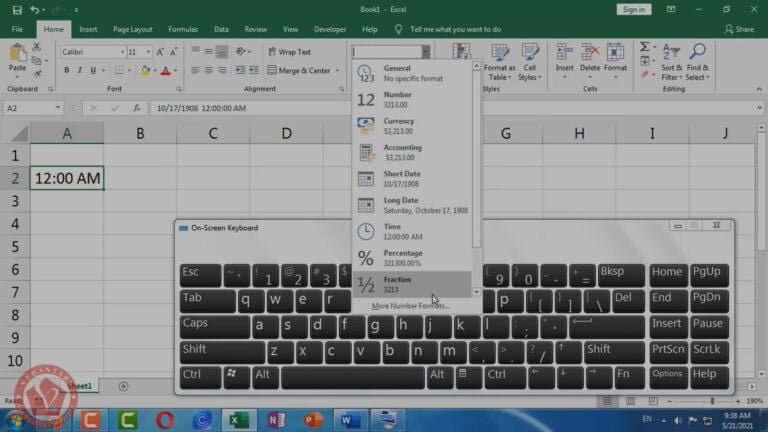Collapse the Number Format dropdown arrow
Viewport: 768px width, 432px height.
425,52
